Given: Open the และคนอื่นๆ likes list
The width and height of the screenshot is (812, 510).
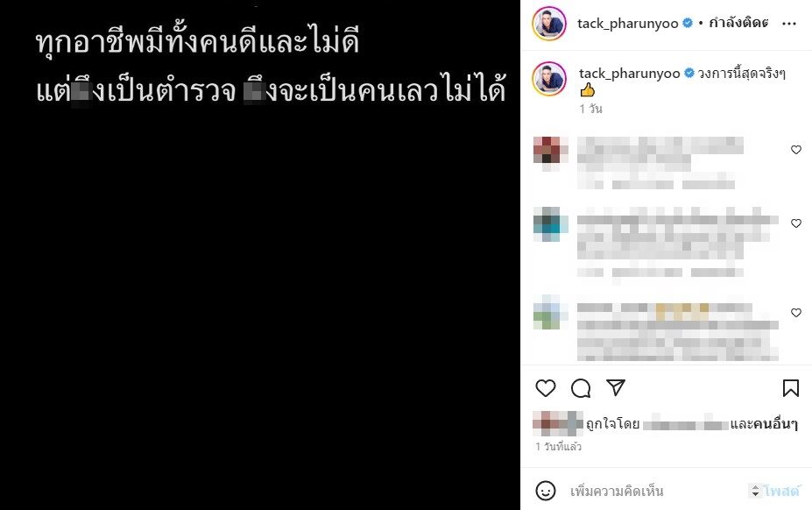Looking at the screenshot, I should [764, 424].
